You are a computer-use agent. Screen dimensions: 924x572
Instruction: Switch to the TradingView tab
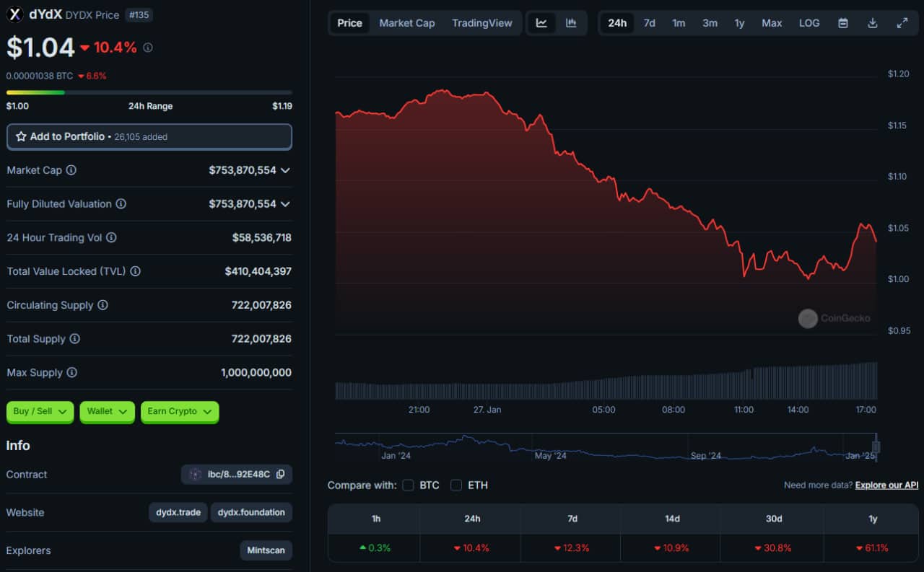482,23
